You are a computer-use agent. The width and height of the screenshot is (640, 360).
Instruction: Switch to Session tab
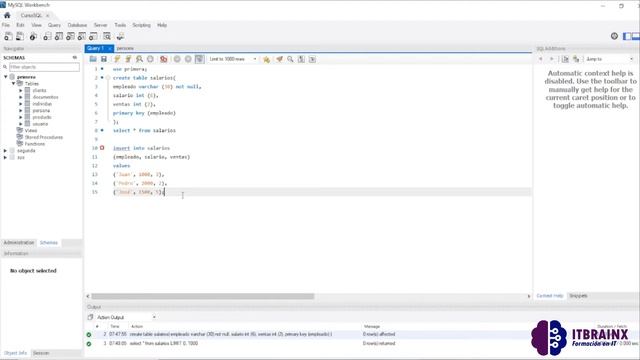(41, 353)
